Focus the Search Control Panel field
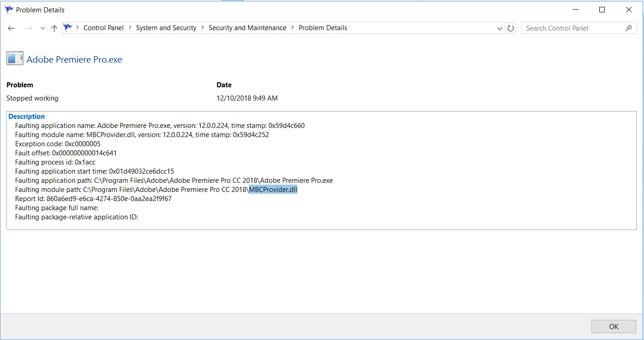644x340 pixels. [x=579, y=28]
